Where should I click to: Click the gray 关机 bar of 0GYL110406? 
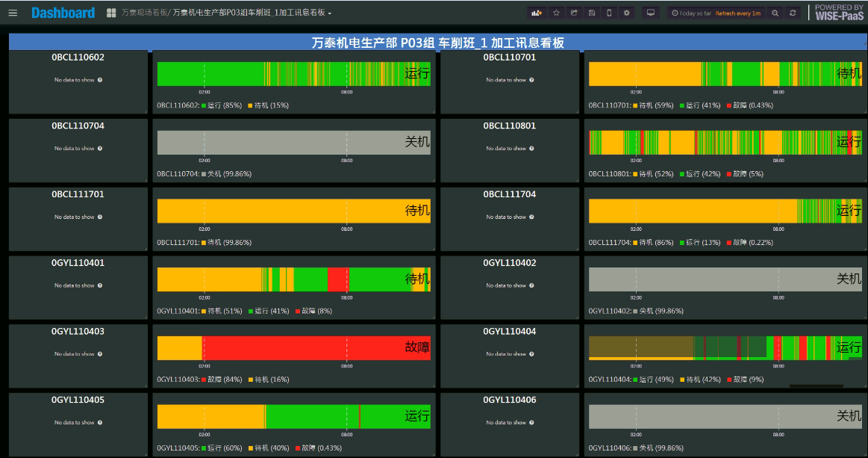tap(709, 416)
